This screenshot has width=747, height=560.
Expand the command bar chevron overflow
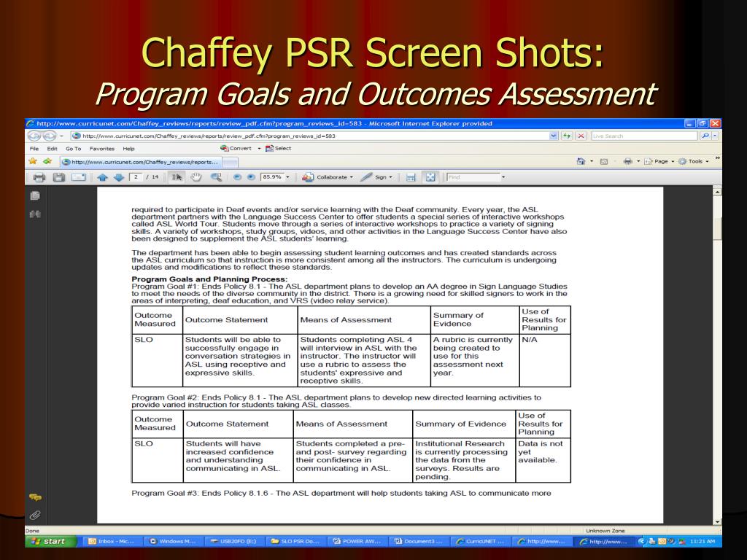click(x=716, y=158)
